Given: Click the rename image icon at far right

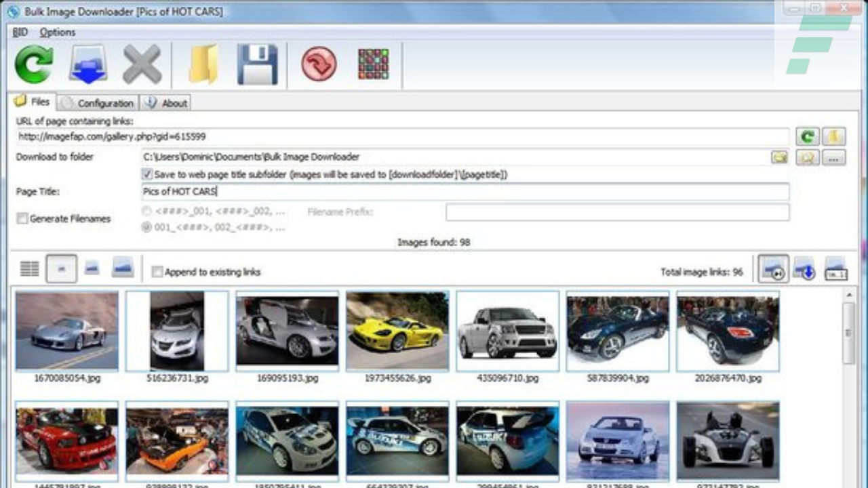Looking at the screenshot, I should [835, 268].
